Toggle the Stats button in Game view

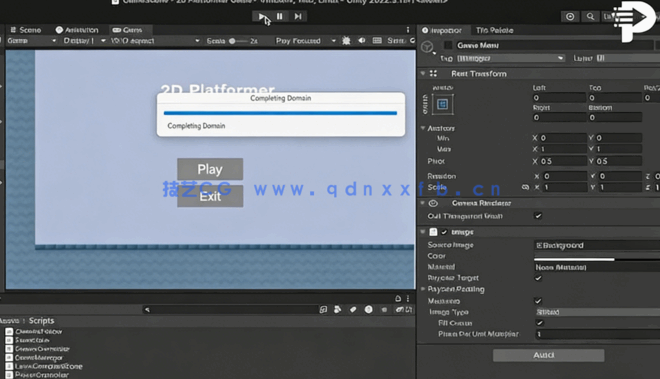pyautogui.click(x=395, y=41)
